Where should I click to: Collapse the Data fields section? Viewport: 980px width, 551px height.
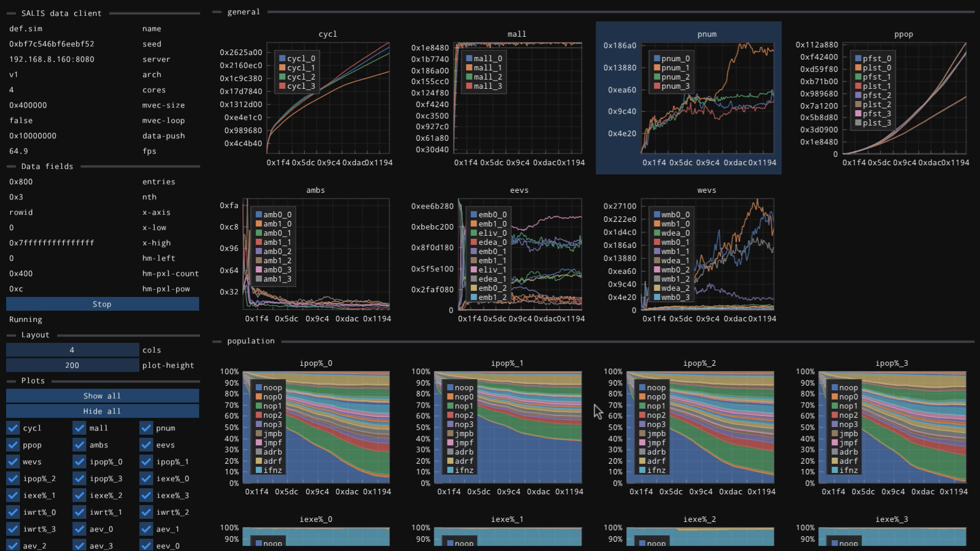tap(47, 166)
